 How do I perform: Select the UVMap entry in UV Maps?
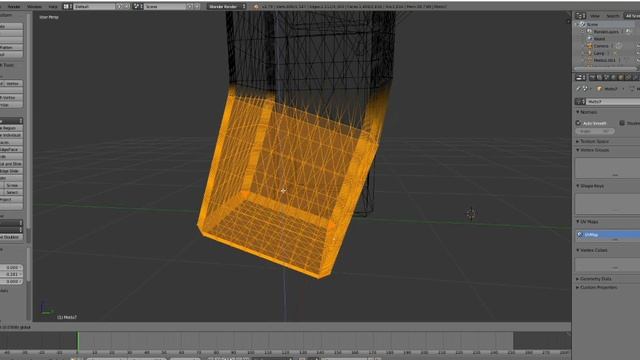click(x=607, y=235)
